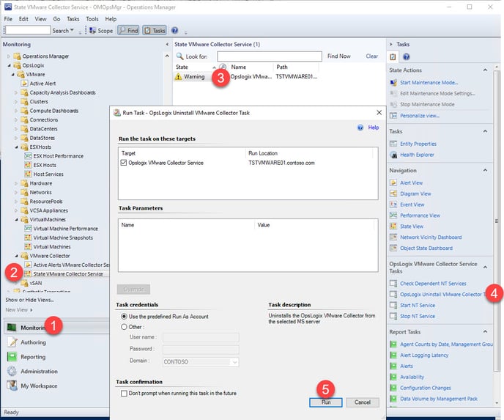This screenshot has width=504, height=420.
Task: Click the Run button in the dialog
Action: pos(325,402)
